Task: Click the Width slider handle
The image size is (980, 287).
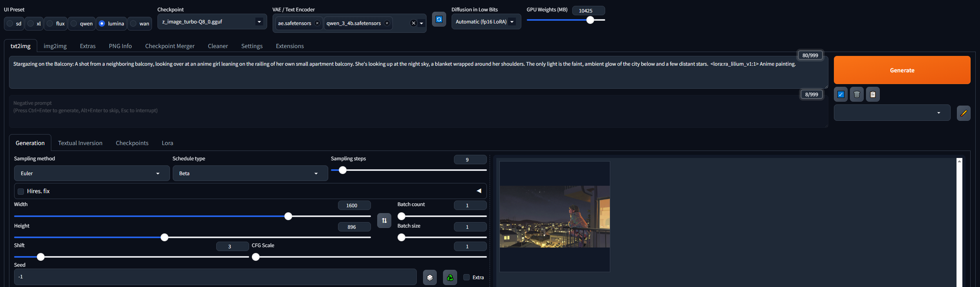Action: coord(288,216)
